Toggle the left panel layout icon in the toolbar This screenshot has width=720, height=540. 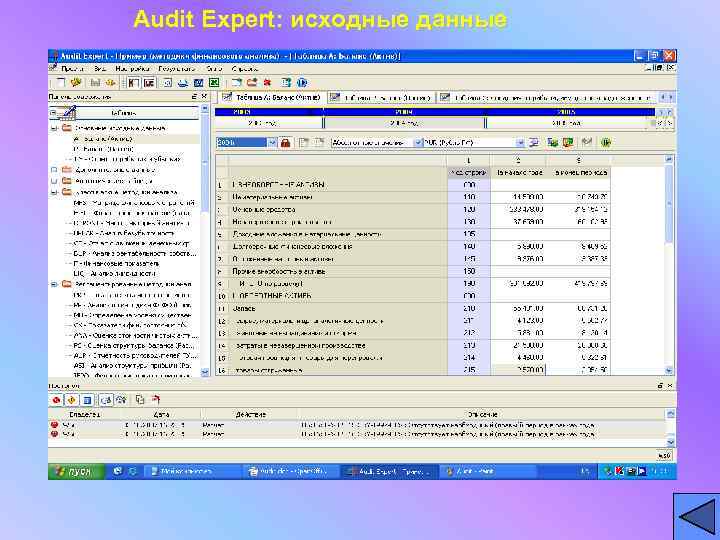pyautogui.click(x=134, y=83)
